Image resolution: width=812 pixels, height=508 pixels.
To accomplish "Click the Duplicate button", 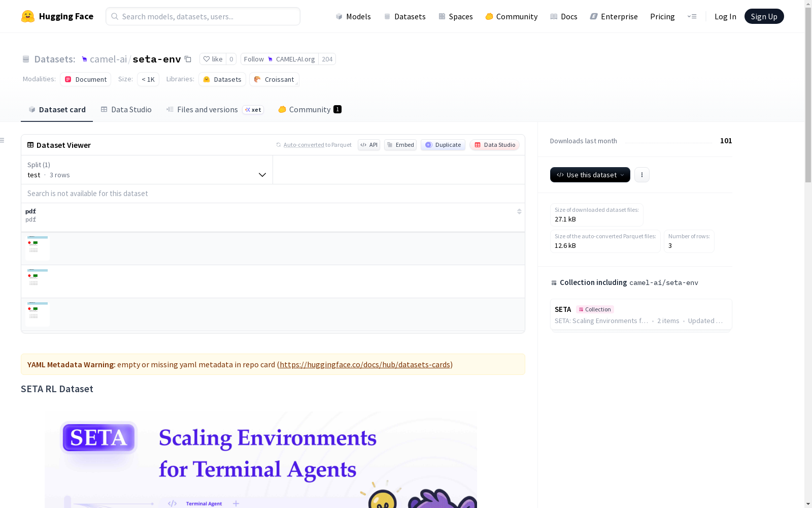I will coord(443,145).
